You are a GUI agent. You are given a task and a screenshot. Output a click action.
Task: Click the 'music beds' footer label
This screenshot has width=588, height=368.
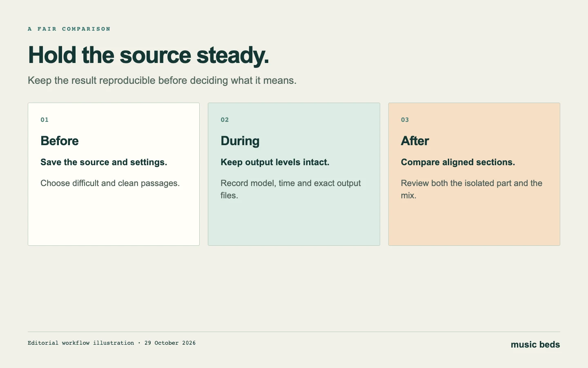tap(535, 345)
